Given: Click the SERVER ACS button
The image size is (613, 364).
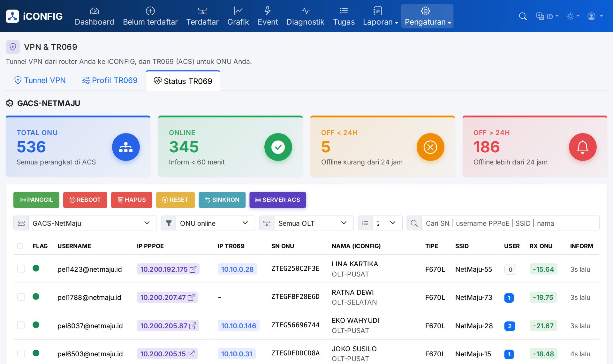Looking at the screenshot, I should [x=278, y=200].
